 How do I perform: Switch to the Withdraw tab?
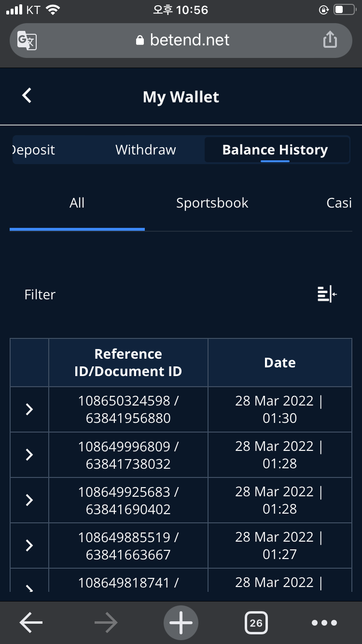(x=146, y=150)
